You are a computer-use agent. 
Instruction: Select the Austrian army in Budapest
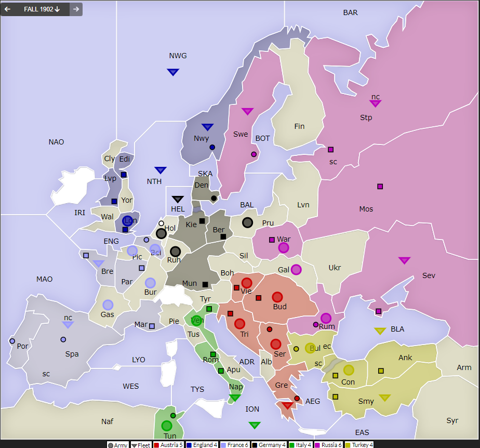coord(277,297)
